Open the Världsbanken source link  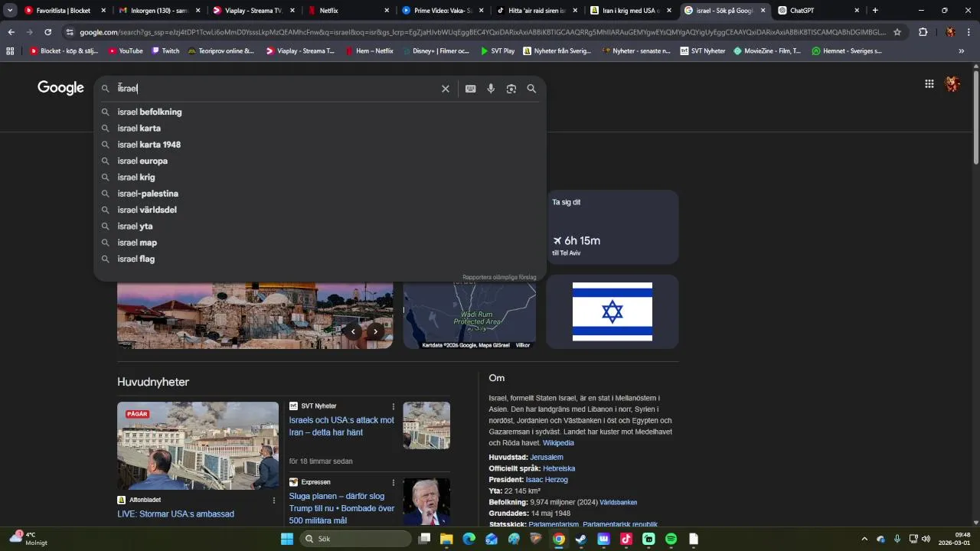618,503
